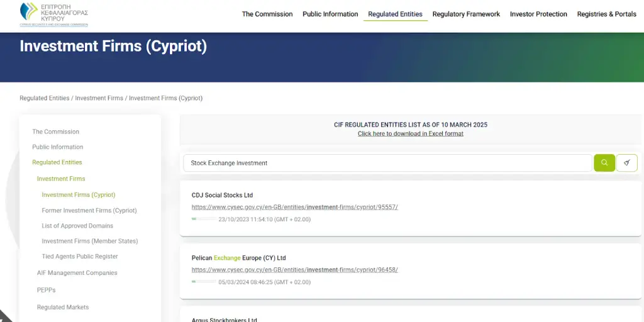Open Public Information top menu

click(330, 14)
